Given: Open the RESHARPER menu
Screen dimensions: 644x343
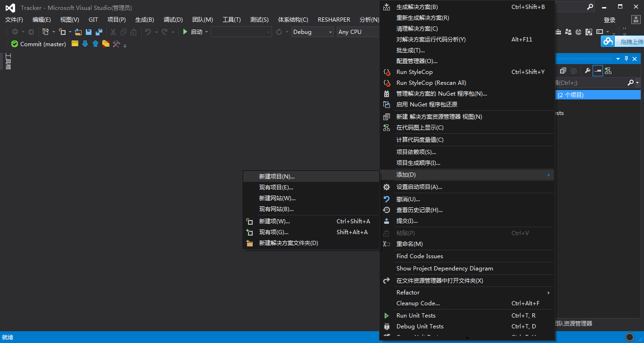Looking at the screenshot, I should click(334, 19).
